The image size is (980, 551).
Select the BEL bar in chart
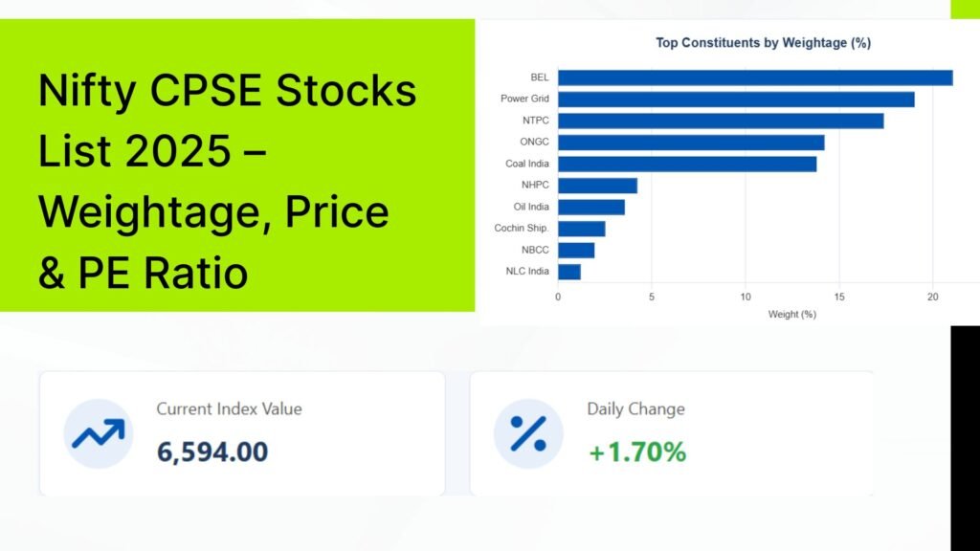[755, 77]
